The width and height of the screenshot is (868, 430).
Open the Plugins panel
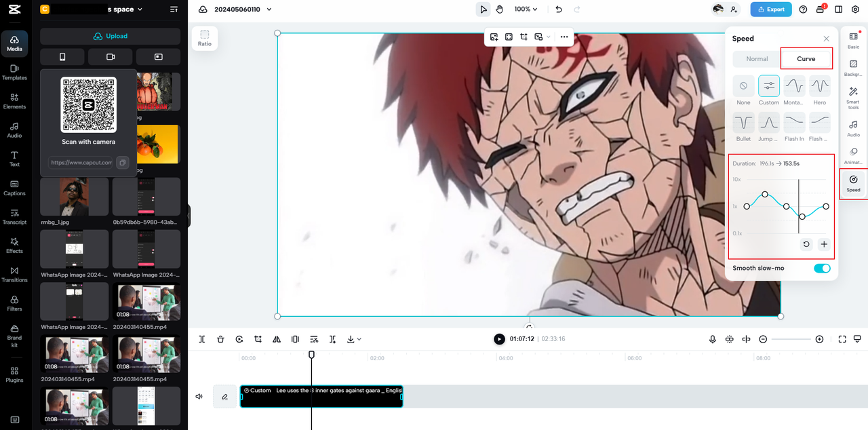(14, 374)
